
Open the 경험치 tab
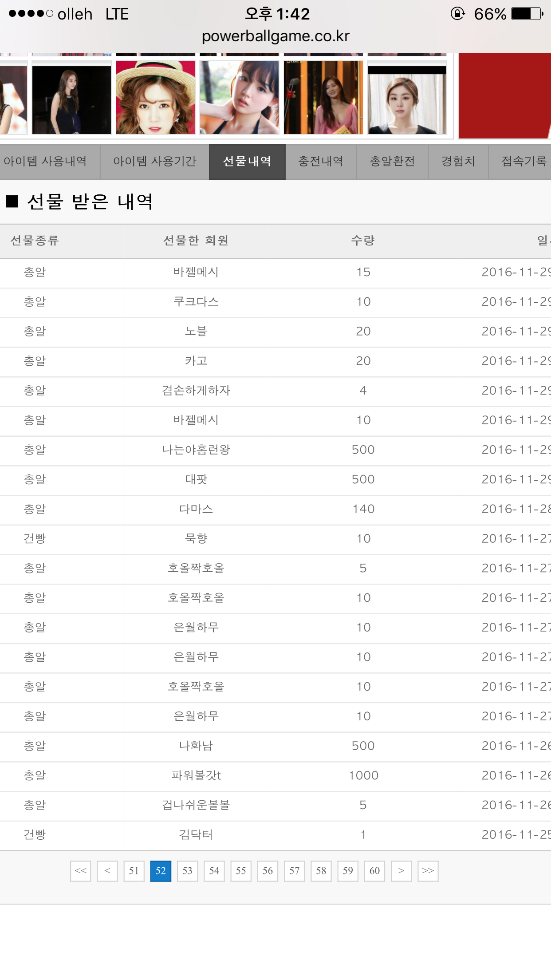click(x=458, y=162)
